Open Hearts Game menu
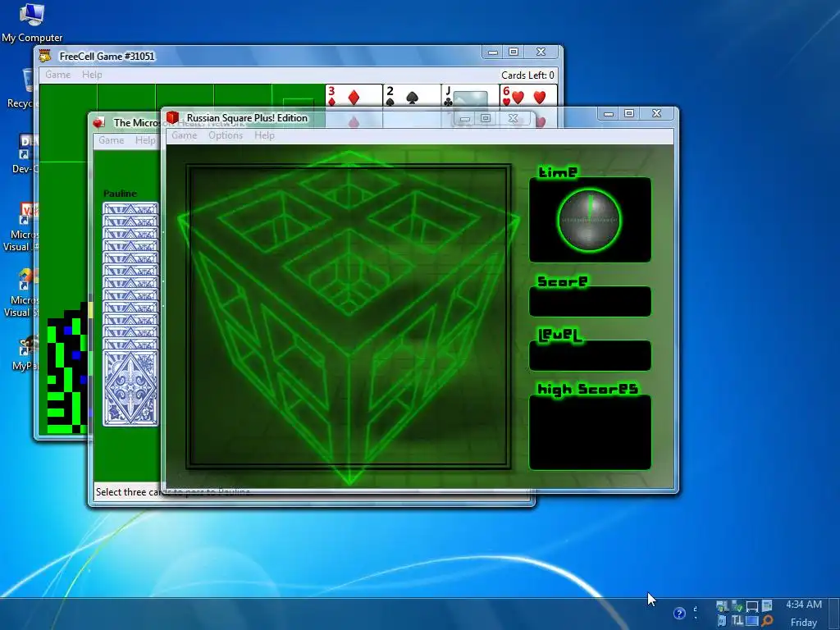Viewport: 840px width, 630px height. (x=112, y=139)
